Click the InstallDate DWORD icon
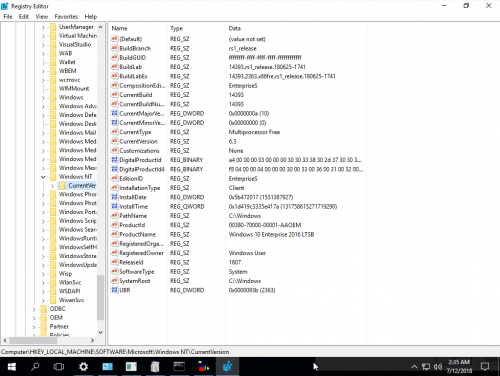Screen dimensions: 500x376 [114, 197]
